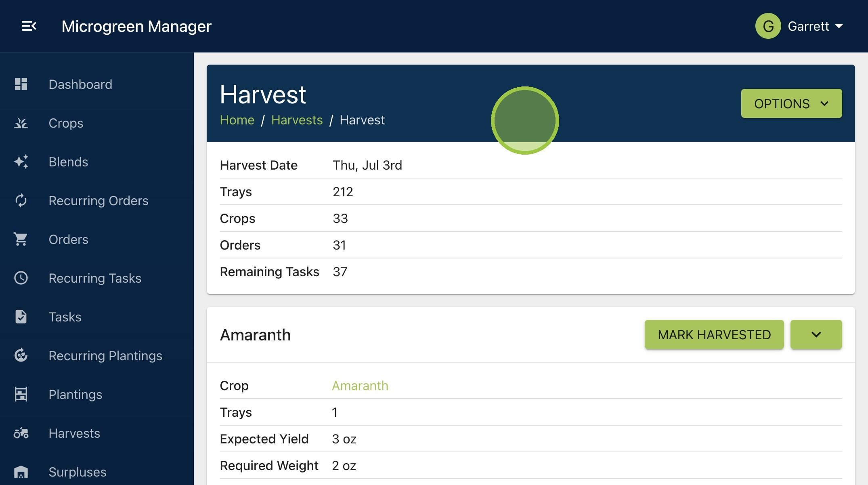This screenshot has width=868, height=485.
Task: Expand the Amaranth actions chevron button
Action: [816, 334]
